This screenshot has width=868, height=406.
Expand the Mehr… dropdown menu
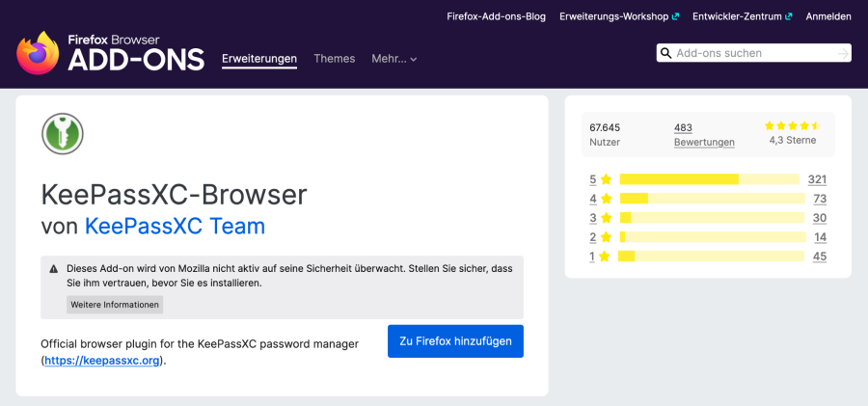[x=393, y=59]
